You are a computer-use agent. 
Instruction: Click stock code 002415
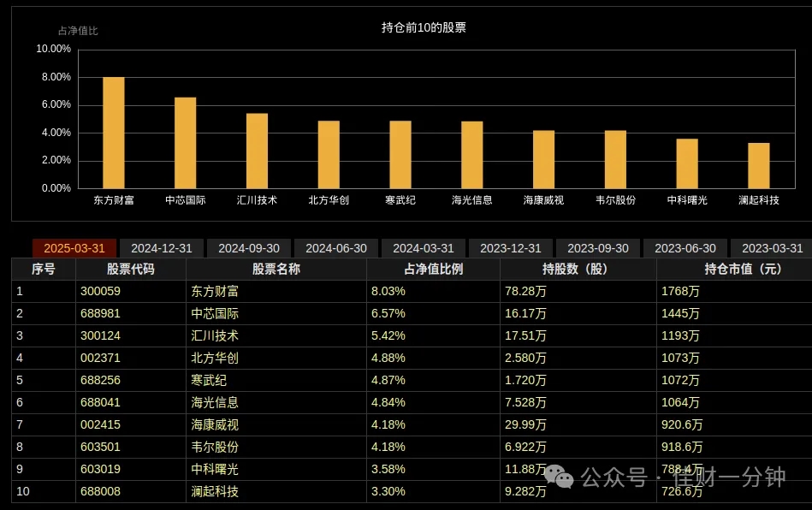point(100,424)
